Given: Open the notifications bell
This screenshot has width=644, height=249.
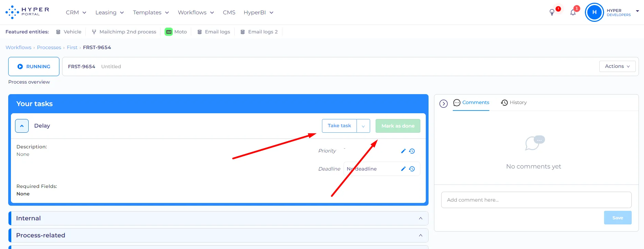Looking at the screenshot, I should (x=573, y=13).
